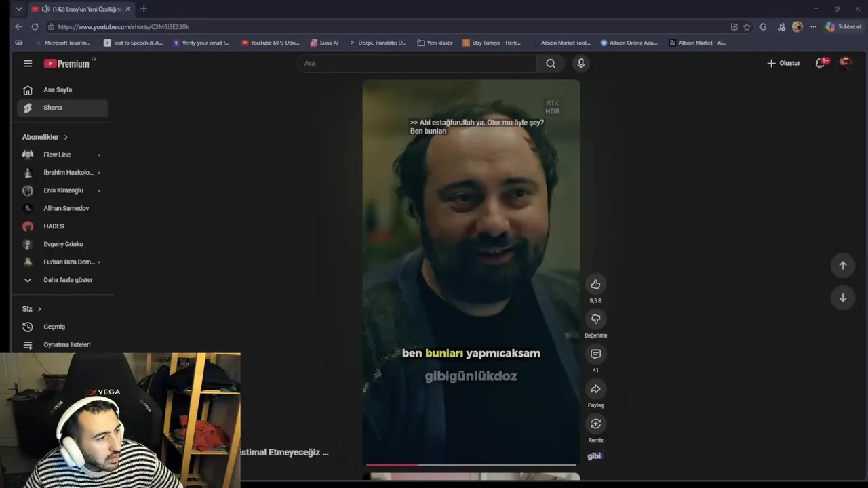Open Enis Kirazoglu subscription channel
The image size is (868, 488).
tap(62, 190)
